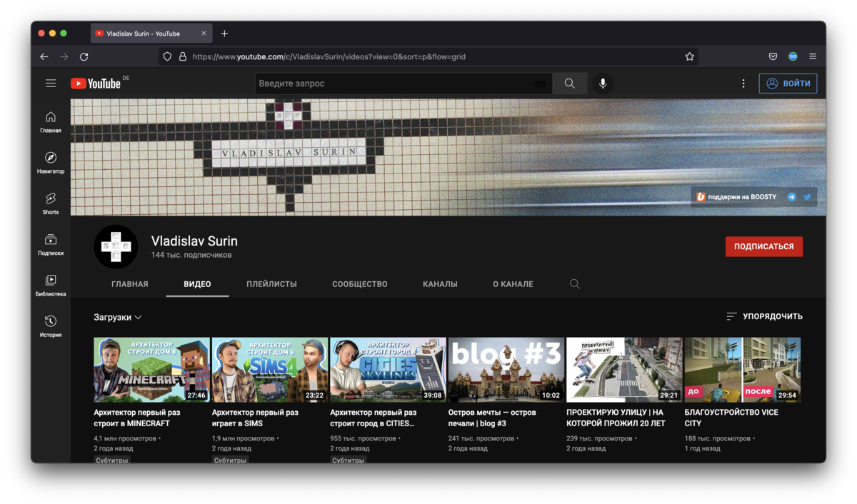Open the Pocket save icon in the toolbar
This screenshot has width=857, height=504.
pyautogui.click(x=773, y=56)
